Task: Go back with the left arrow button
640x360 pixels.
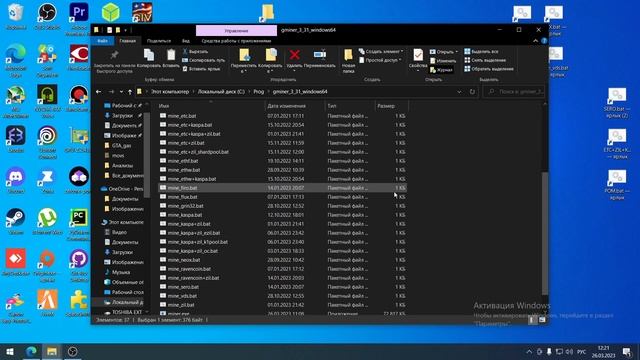Action: click(98, 92)
